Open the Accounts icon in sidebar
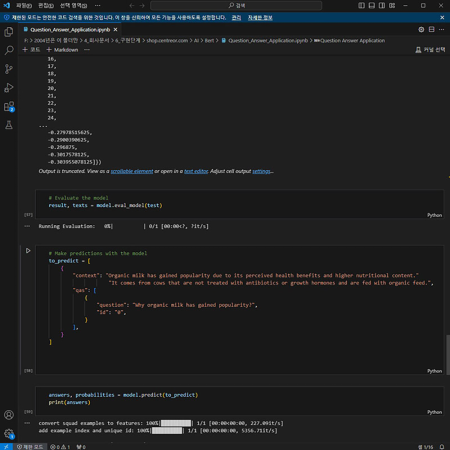This screenshot has width=450, height=450. click(x=9, y=415)
